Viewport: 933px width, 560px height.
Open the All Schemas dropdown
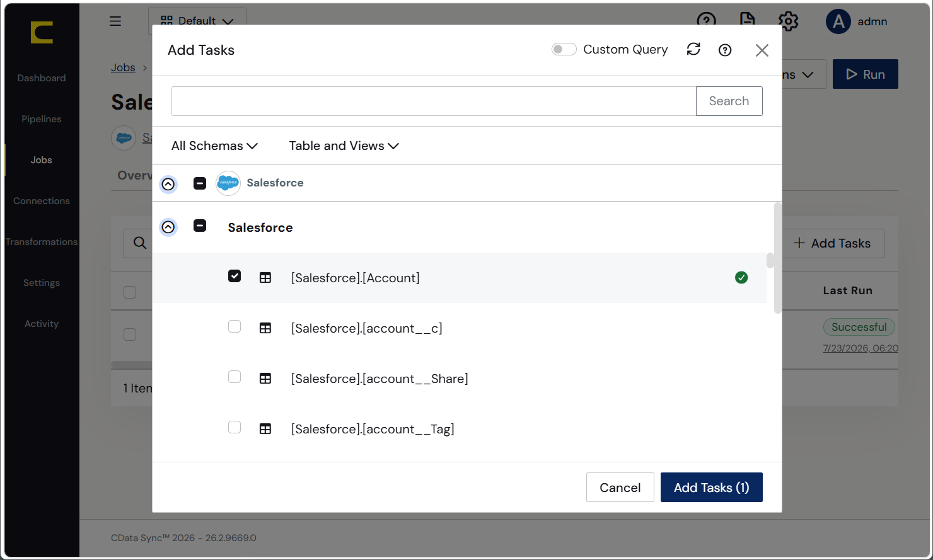coord(214,146)
